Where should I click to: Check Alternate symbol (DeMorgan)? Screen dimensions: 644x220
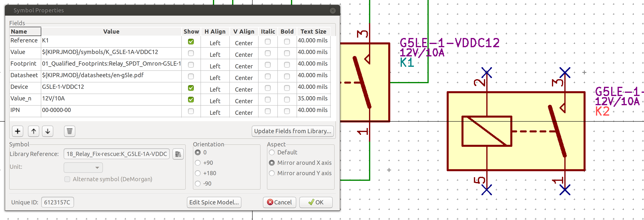67,179
